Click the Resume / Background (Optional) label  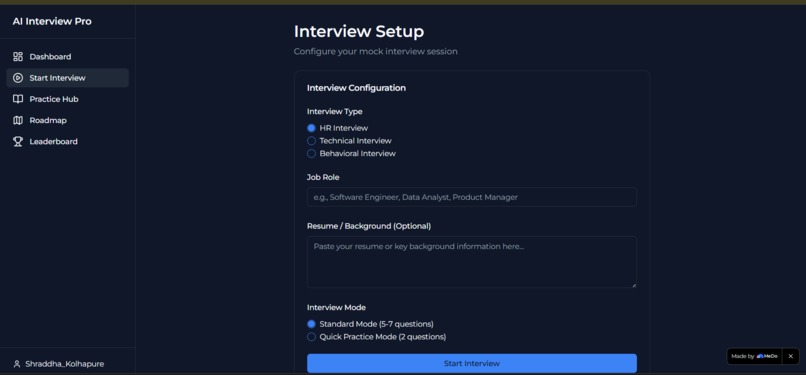[x=369, y=226]
